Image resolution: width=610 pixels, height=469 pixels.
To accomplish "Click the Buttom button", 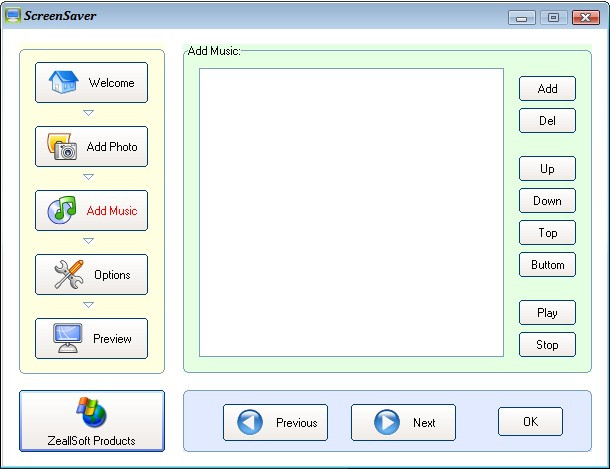I will pyautogui.click(x=547, y=265).
